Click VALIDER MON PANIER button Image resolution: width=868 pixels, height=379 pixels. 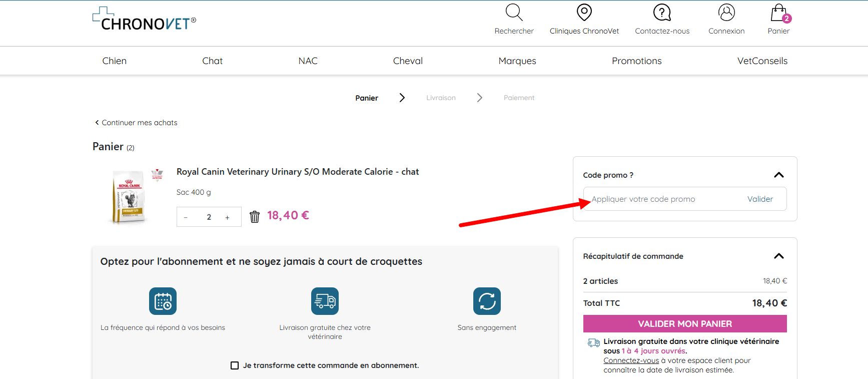pyautogui.click(x=685, y=324)
